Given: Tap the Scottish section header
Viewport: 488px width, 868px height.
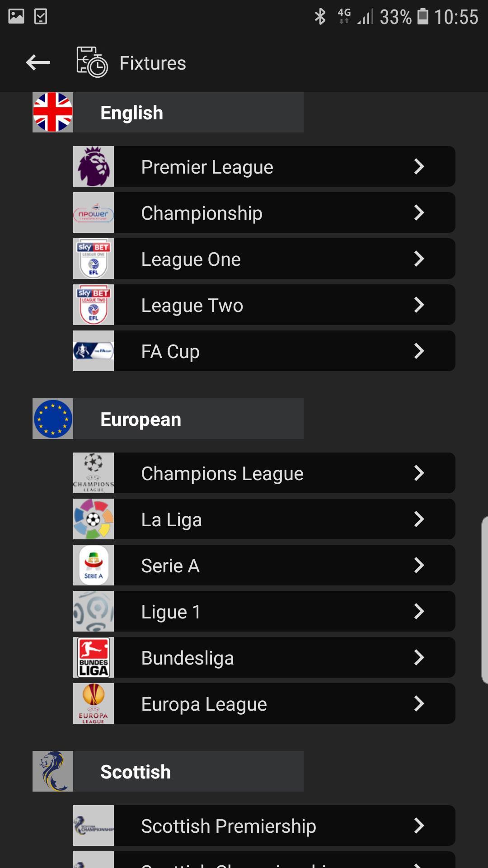Looking at the screenshot, I should (168, 771).
